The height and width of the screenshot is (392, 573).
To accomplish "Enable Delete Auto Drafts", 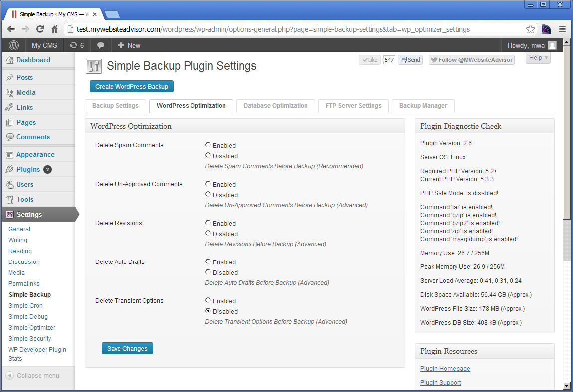I will 208,261.
